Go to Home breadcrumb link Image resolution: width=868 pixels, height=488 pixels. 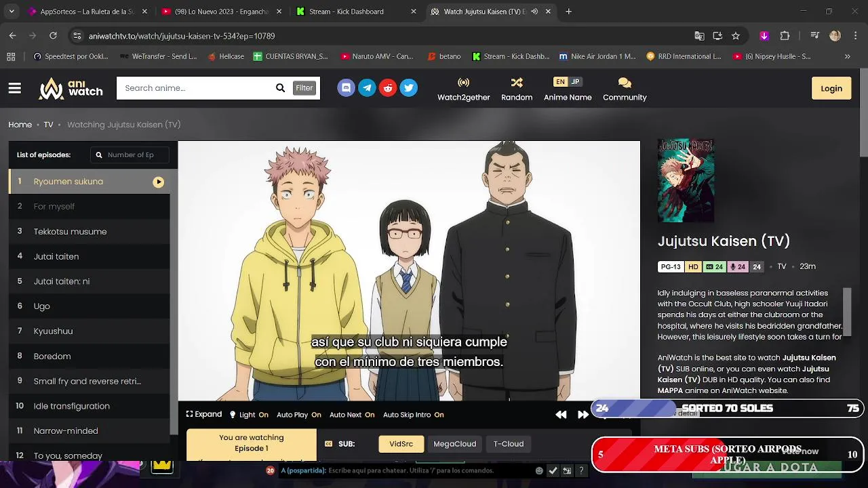click(20, 125)
